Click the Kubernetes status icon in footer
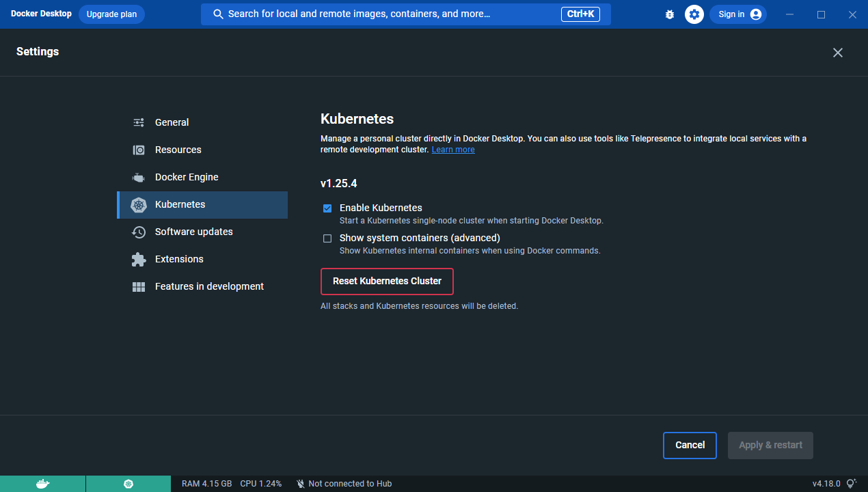Image resolution: width=868 pixels, height=492 pixels. (128, 484)
